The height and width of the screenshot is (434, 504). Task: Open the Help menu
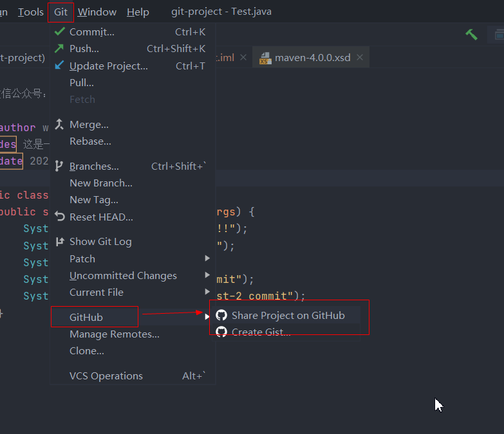tap(138, 12)
